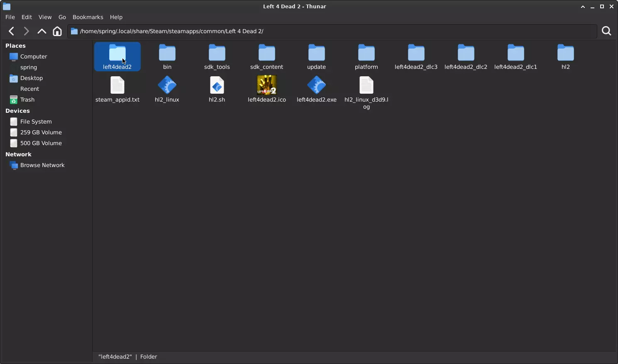Go back to the previous folder
Screen dimensions: 618x364
(x=11, y=31)
